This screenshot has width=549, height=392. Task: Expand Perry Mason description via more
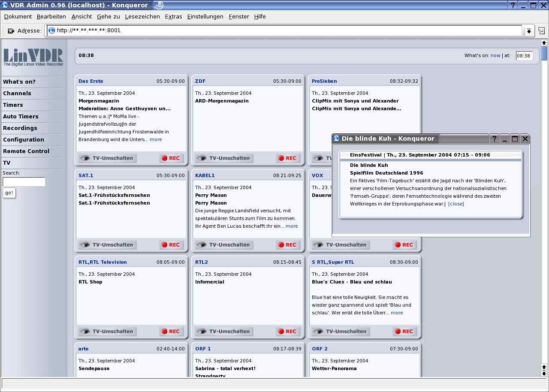pos(292,226)
